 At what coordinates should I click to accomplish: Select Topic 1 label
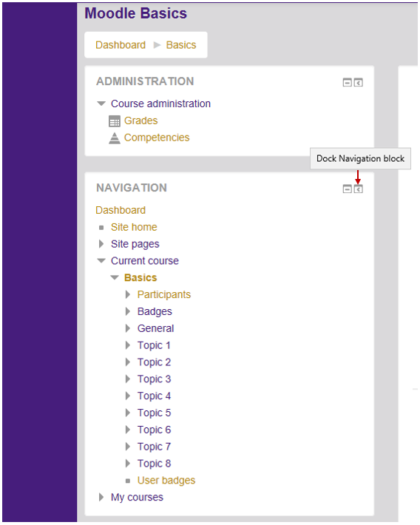coord(154,345)
